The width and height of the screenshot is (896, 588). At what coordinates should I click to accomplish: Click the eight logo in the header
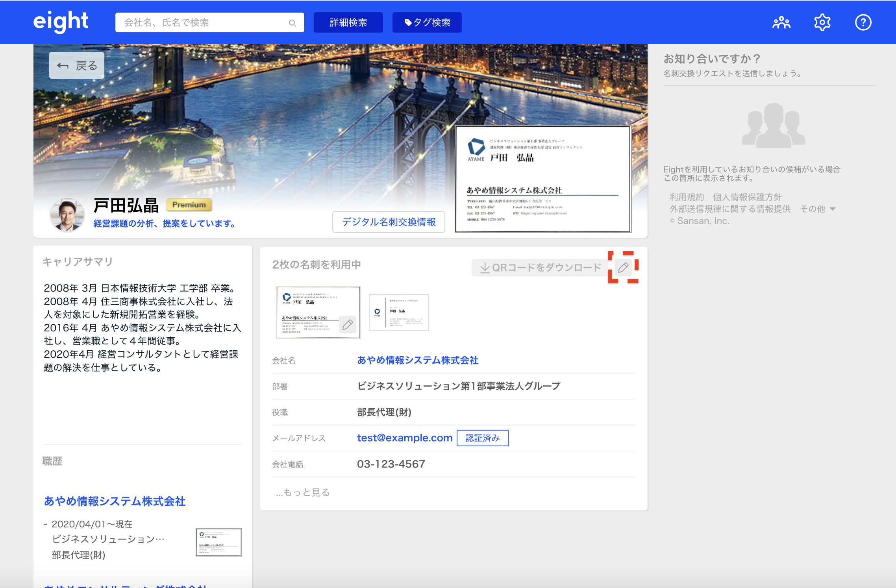[61, 22]
